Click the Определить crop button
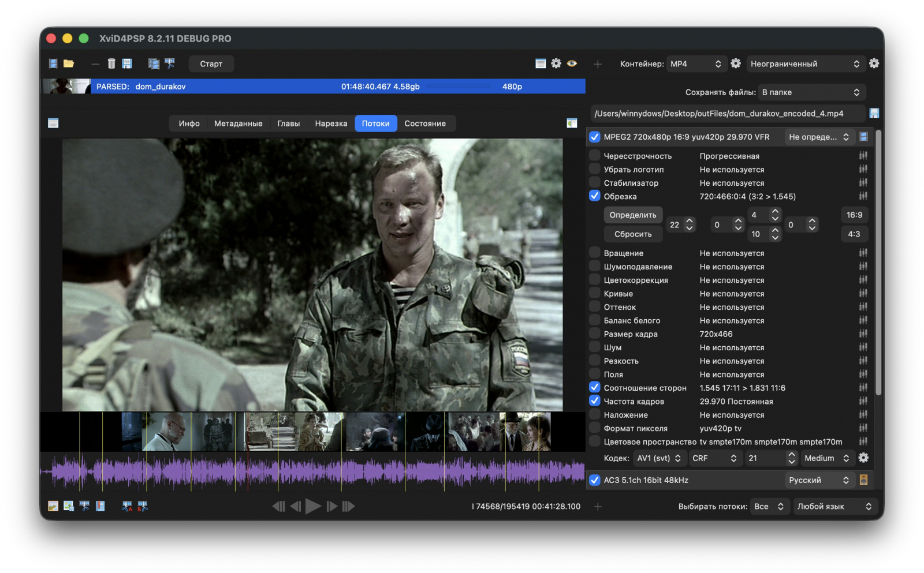This screenshot has width=924, height=573. coord(633,215)
